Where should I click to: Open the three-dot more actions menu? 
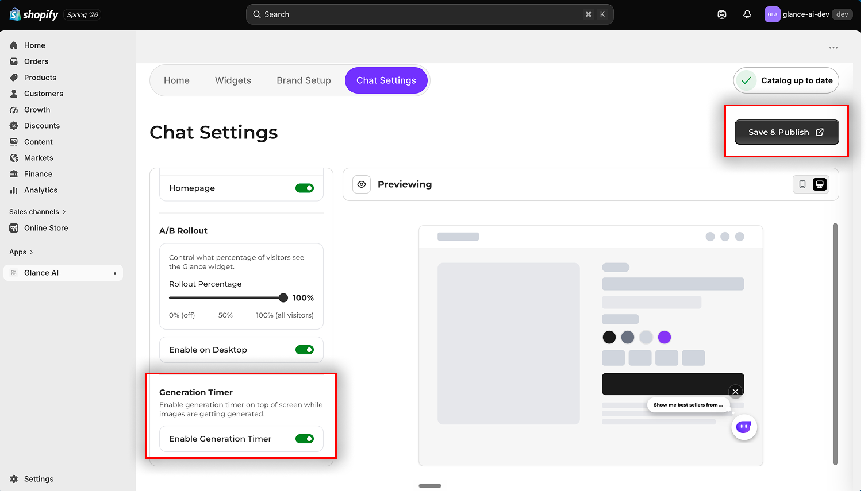(834, 48)
